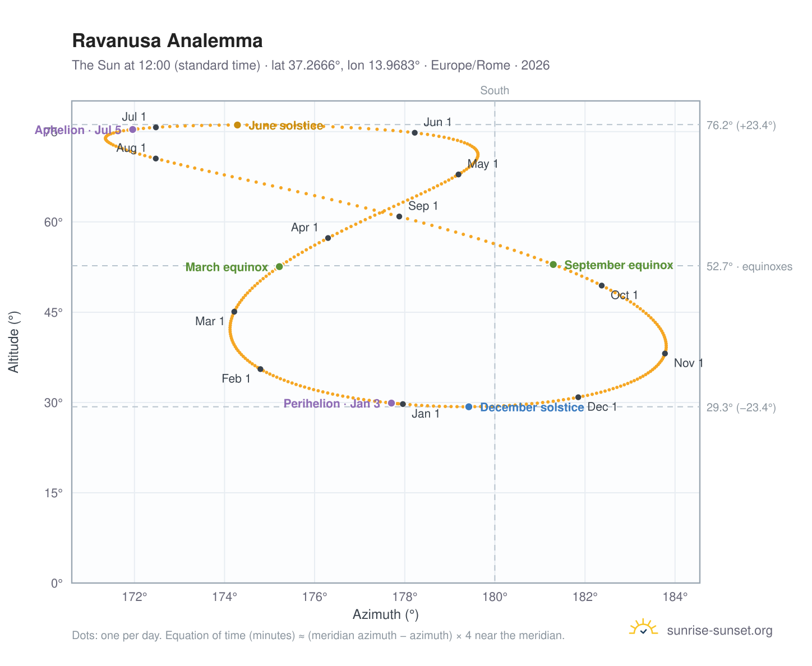
Task: Click the Nov 1 date marker
Action: [x=665, y=353]
